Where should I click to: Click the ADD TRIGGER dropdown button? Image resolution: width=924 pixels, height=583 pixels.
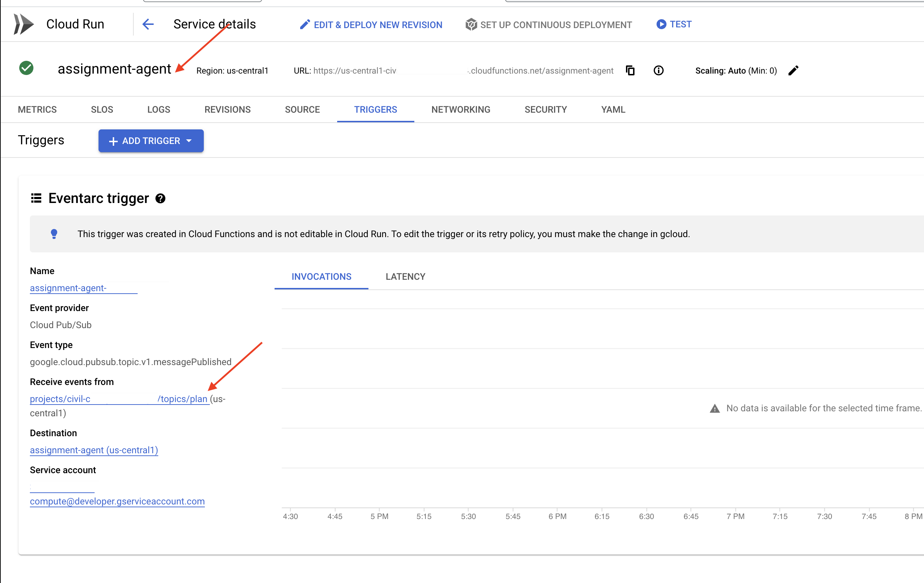click(151, 140)
